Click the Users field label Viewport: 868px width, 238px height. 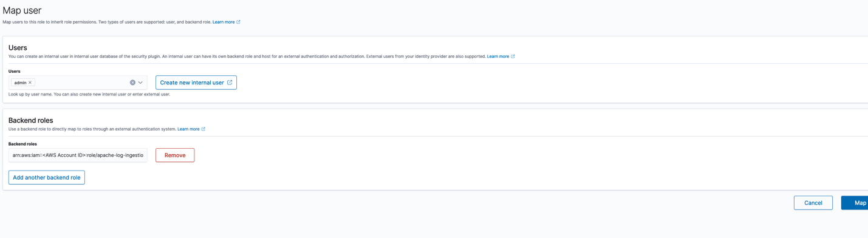(15, 71)
